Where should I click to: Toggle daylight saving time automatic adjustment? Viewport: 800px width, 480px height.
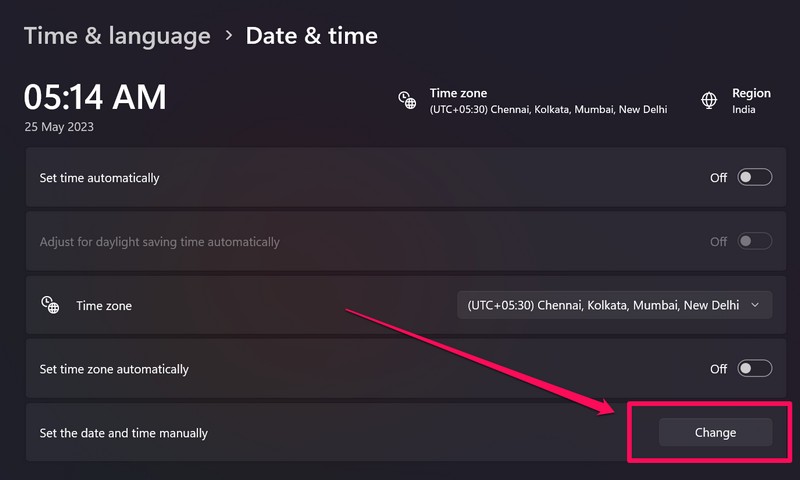[x=755, y=241]
